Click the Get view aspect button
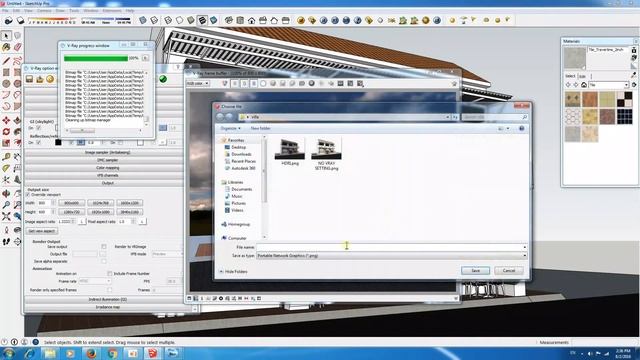The image size is (640, 360). point(42,231)
